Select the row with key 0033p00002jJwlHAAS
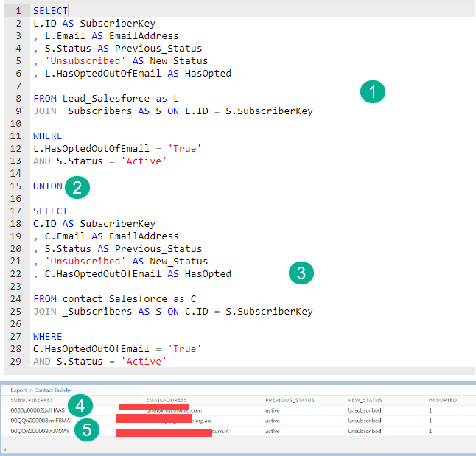Viewport: 476px width, 456px height. 37,410
